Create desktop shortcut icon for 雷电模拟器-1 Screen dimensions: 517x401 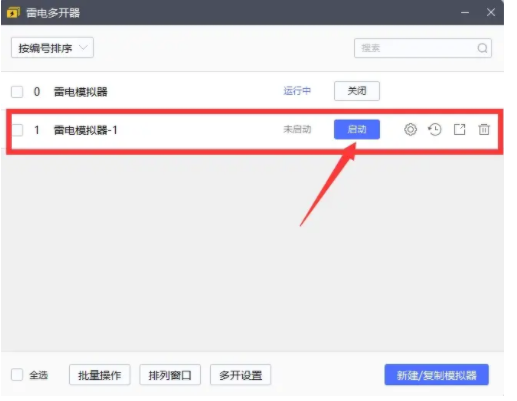coord(459,129)
